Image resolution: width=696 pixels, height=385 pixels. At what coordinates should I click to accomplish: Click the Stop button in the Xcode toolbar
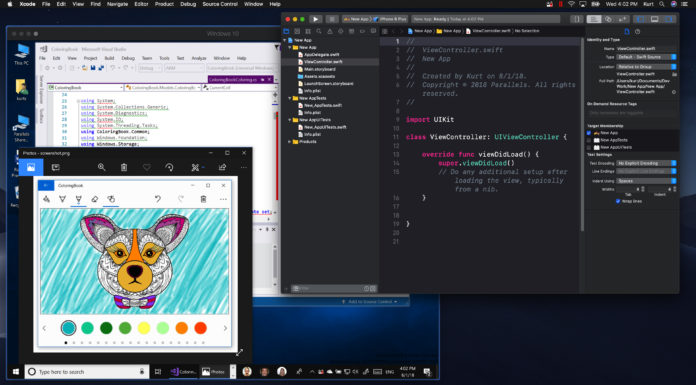(332, 19)
